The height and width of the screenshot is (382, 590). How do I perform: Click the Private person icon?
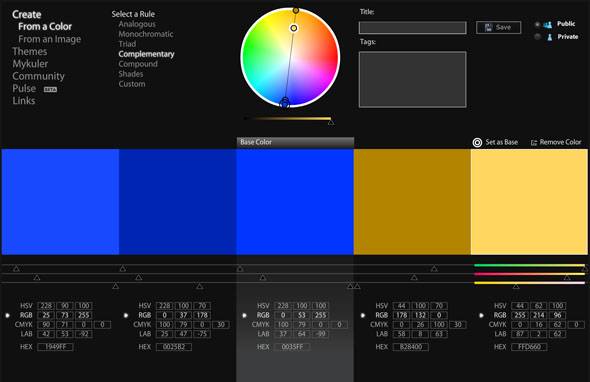pos(549,37)
